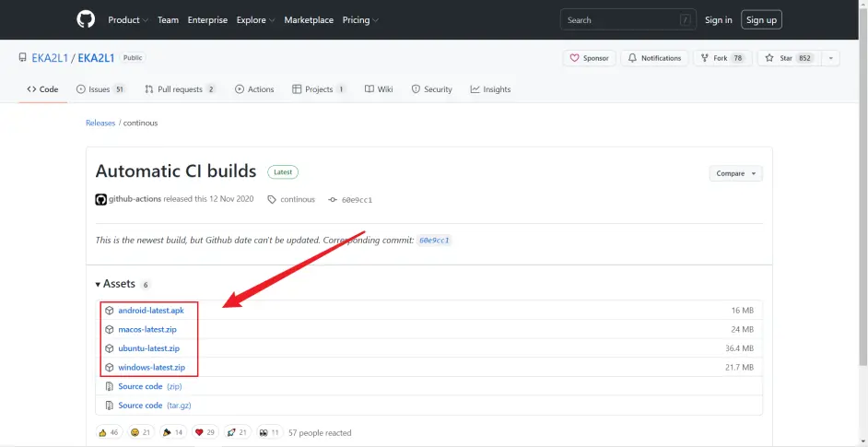
Task: Switch to the Actions tab
Action: click(x=254, y=89)
